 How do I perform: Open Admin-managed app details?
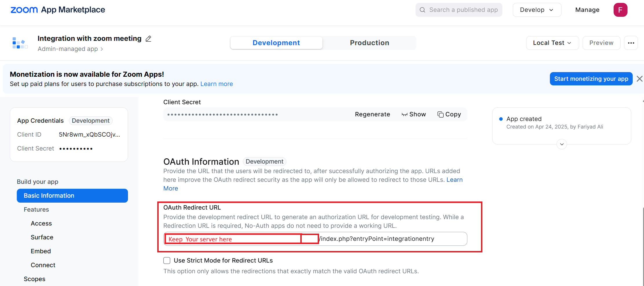[x=70, y=49]
